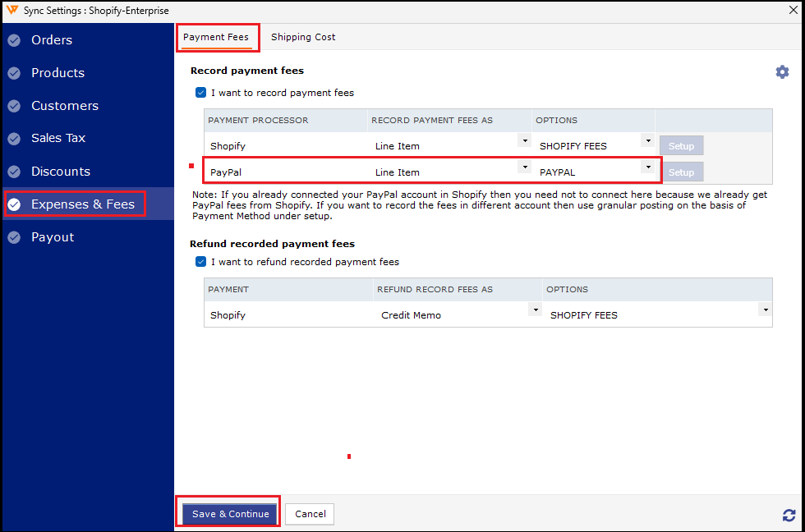Click the Cancel button
805x532 pixels.
coord(310,514)
